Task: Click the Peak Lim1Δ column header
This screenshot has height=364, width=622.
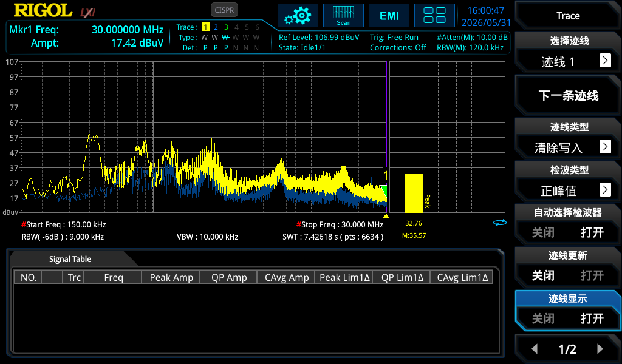Action: click(344, 277)
